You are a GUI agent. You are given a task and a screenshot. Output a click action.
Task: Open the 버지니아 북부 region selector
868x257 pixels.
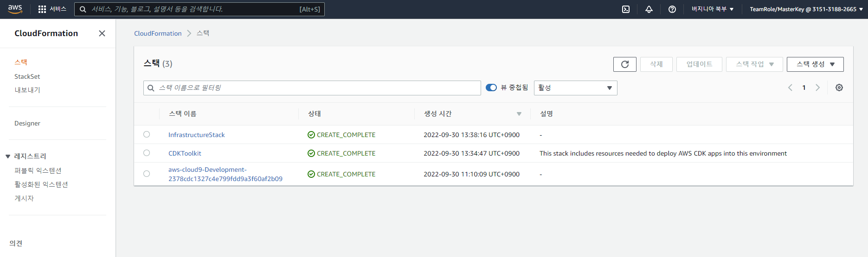(713, 9)
